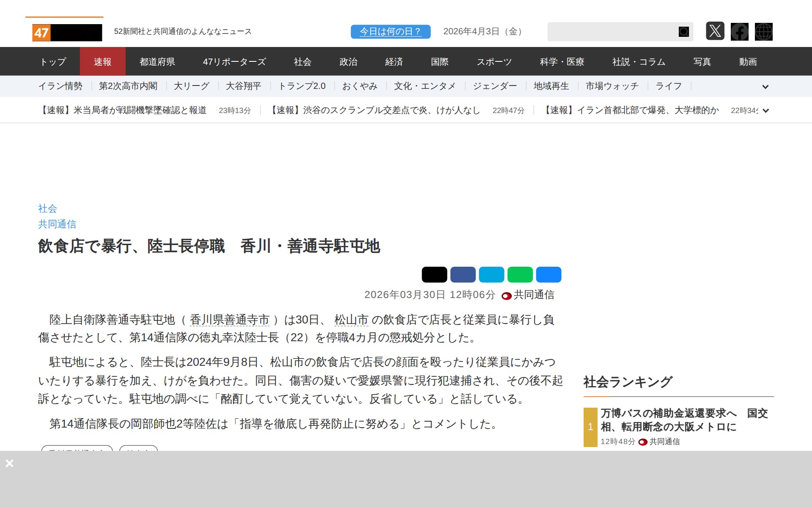Open the 香川県善通寺市 link in article
The height and width of the screenshot is (508, 812).
coord(229,320)
